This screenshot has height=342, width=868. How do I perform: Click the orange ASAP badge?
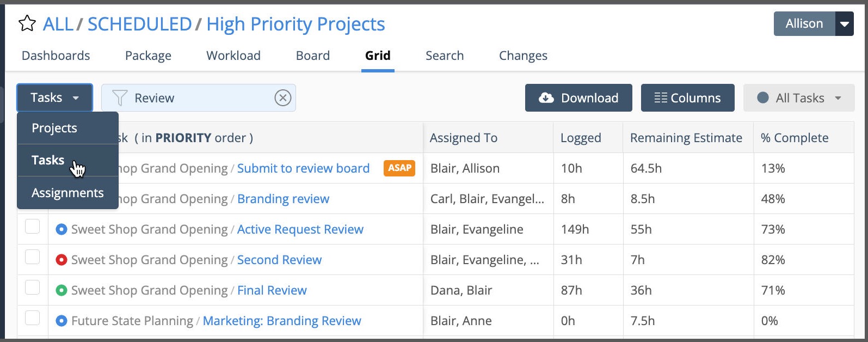point(399,168)
